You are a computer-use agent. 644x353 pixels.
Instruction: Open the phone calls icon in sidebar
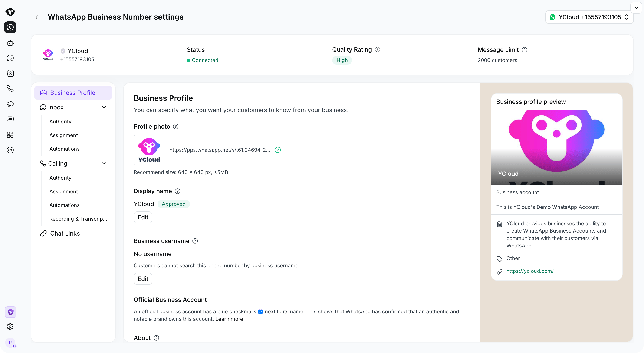pos(10,88)
